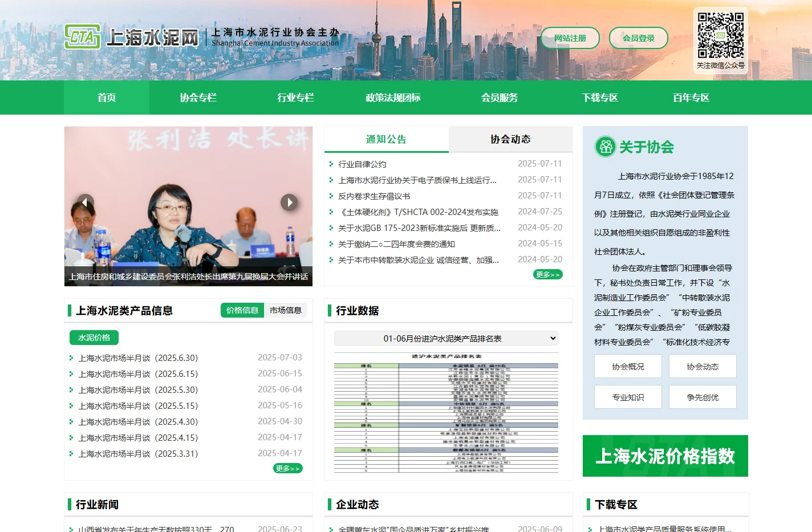Open 协会专栏 navigation menu
The image size is (812, 532).
click(x=198, y=98)
